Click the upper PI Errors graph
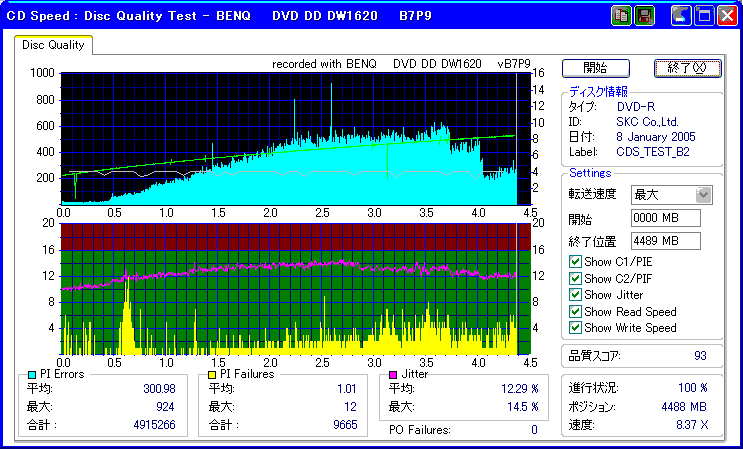743x449 pixels. (x=296, y=139)
